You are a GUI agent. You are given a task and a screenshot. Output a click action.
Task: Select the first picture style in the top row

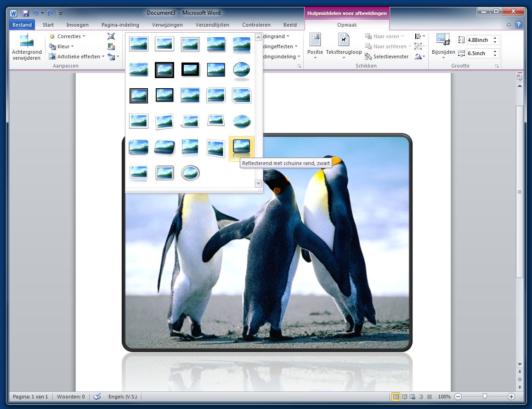(139, 44)
